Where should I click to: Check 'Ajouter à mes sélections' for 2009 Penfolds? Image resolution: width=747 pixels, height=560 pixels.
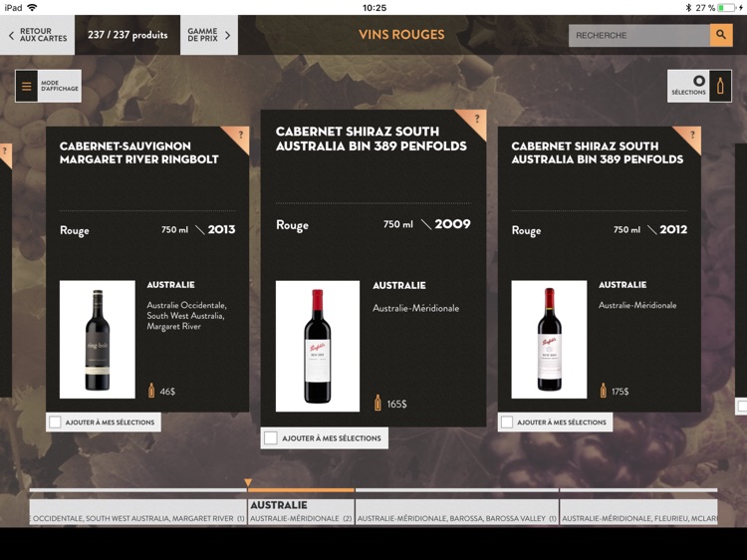coord(271,438)
